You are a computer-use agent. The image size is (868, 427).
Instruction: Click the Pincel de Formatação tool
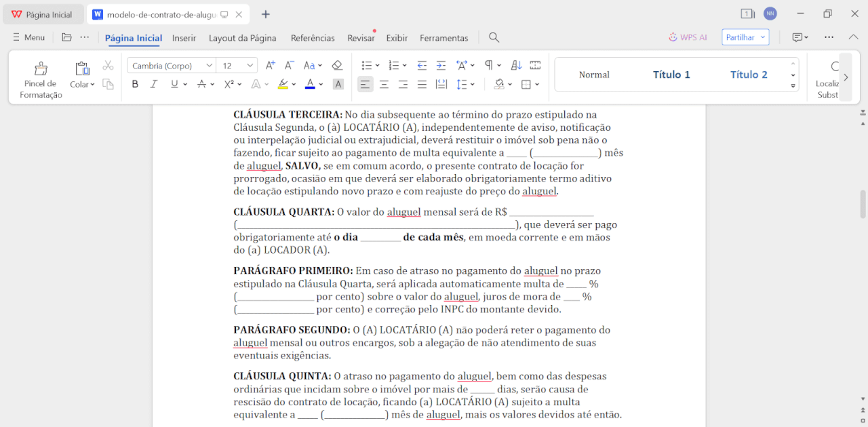pyautogui.click(x=41, y=79)
